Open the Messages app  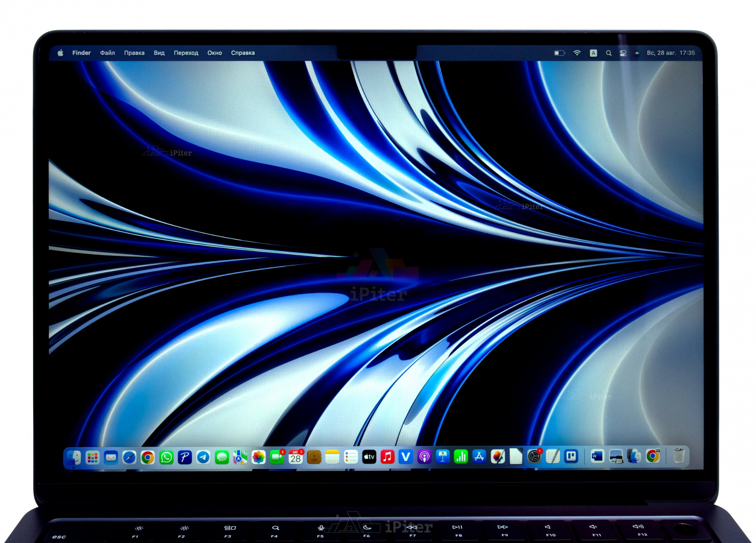[x=222, y=457]
